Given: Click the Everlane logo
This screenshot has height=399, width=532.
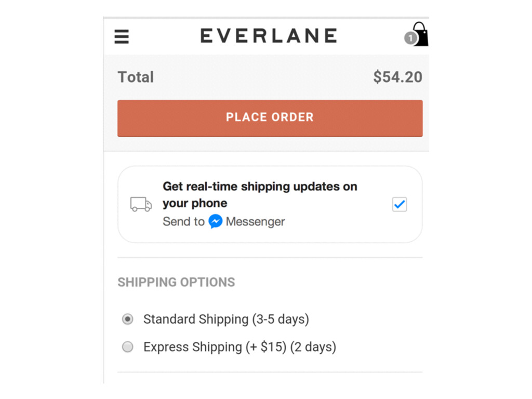Looking at the screenshot, I should pyautogui.click(x=269, y=36).
